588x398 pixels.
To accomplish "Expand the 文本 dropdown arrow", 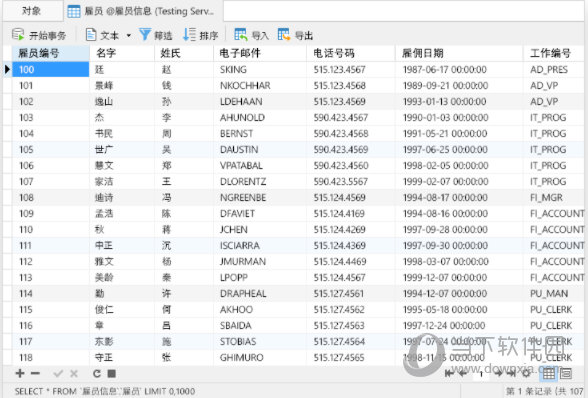I will [129, 36].
